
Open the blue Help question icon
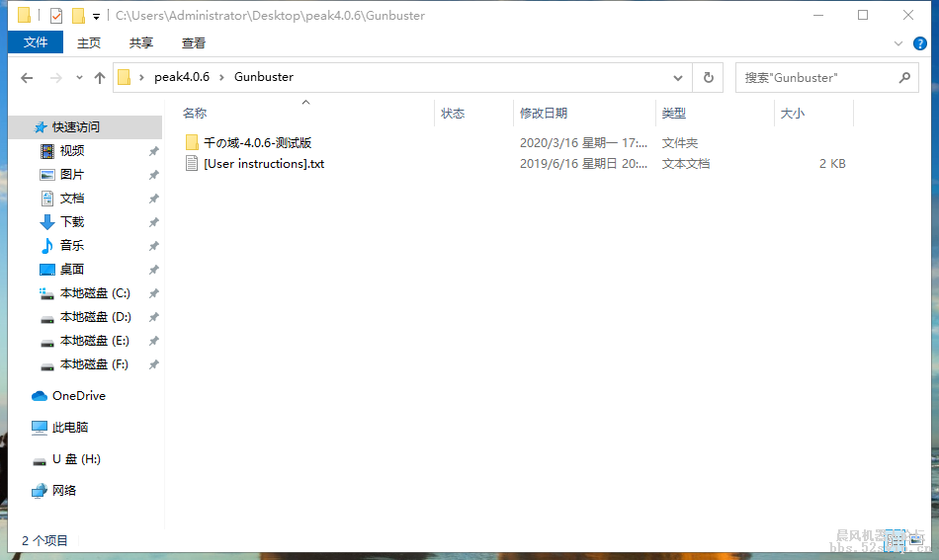[x=920, y=43]
